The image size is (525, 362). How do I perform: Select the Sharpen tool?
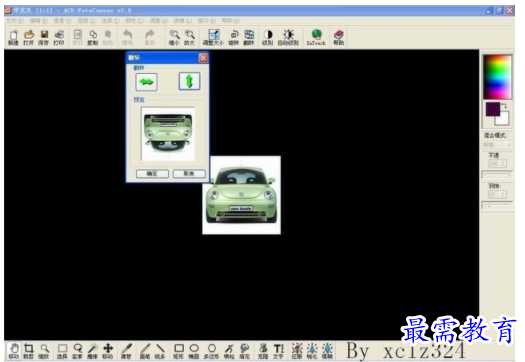click(312, 351)
